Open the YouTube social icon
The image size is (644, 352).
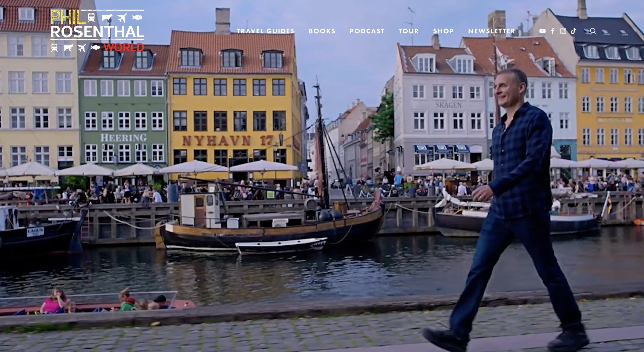click(542, 31)
